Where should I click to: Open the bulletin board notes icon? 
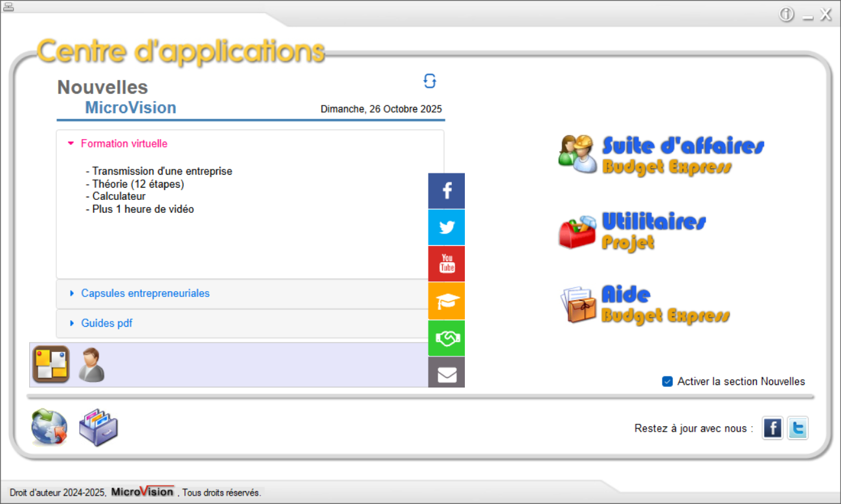pyautogui.click(x=51, y=364)
